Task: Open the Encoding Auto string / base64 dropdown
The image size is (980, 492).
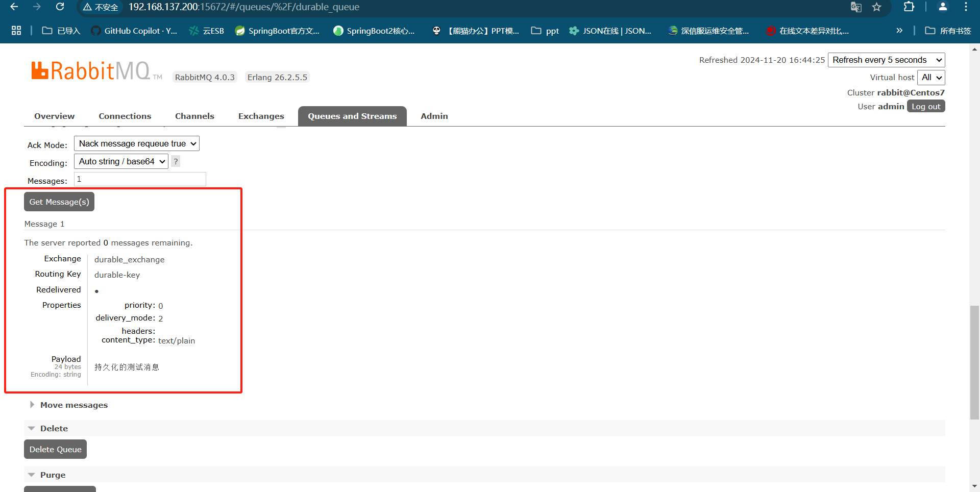Action: (x=121, y=161)
